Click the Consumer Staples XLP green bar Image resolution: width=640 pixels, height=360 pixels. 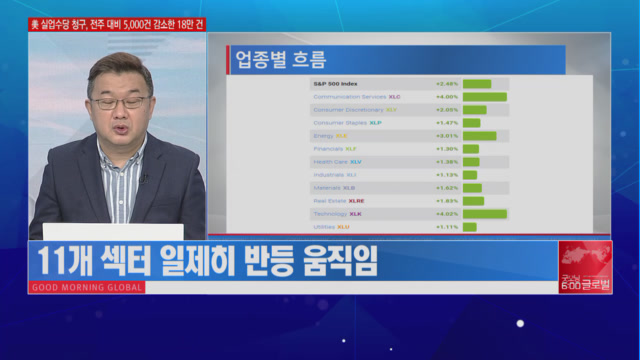(x=471, y=123)
